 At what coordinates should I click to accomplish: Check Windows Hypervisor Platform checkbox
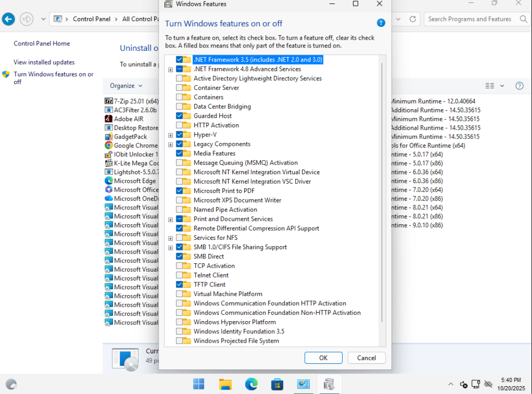179,322
